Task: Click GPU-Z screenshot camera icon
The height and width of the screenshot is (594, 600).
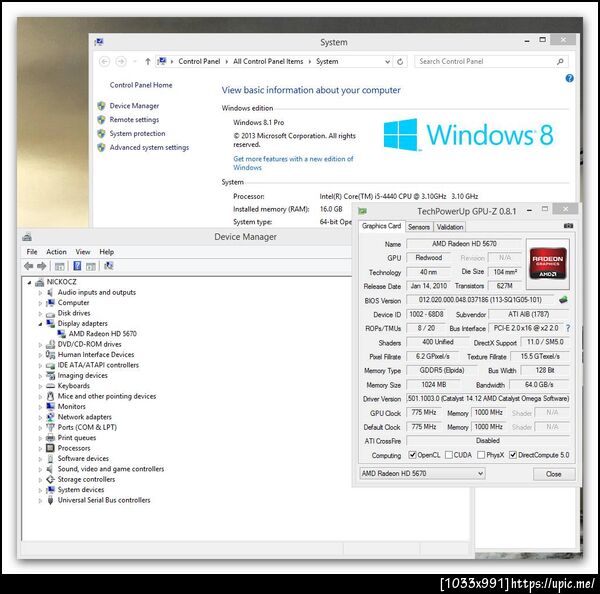Action: [568, 226]
